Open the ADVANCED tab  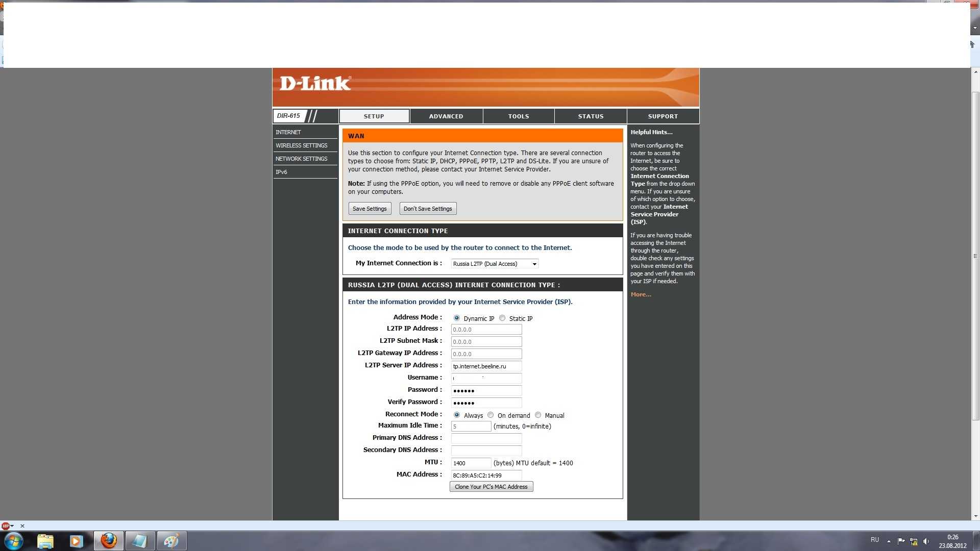[446, 116]
